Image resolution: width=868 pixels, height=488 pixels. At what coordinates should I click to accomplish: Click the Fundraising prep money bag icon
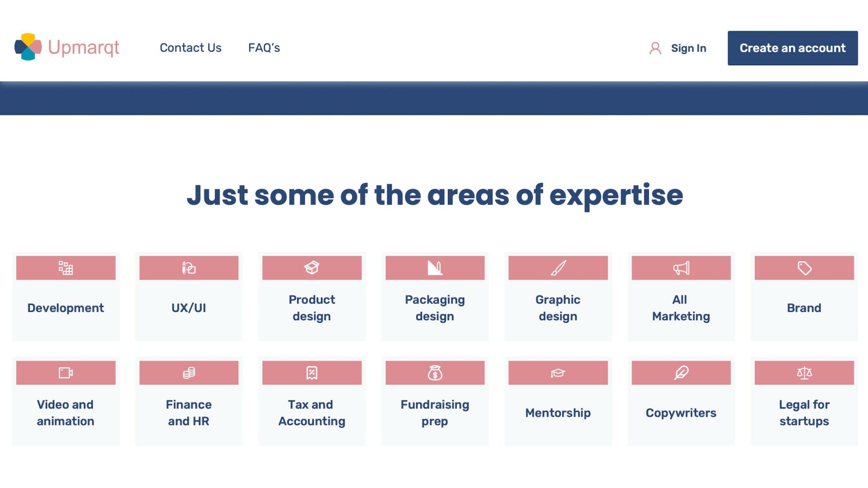click(434, 373)
